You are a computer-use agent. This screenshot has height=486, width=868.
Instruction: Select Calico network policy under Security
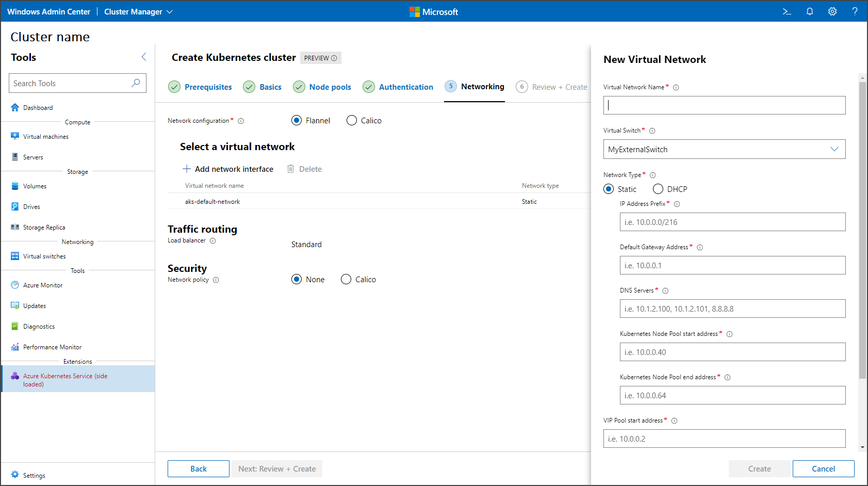(x=346, y=279)
